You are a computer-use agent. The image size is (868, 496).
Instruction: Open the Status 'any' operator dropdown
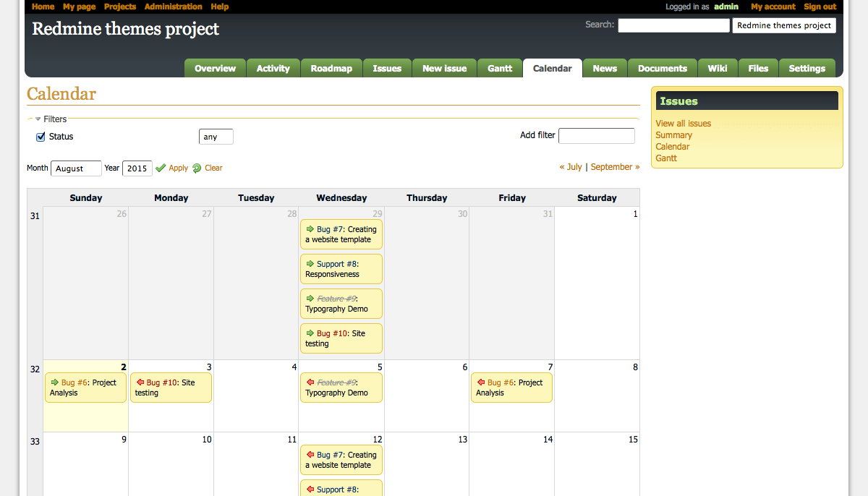[x=216, y=137]
